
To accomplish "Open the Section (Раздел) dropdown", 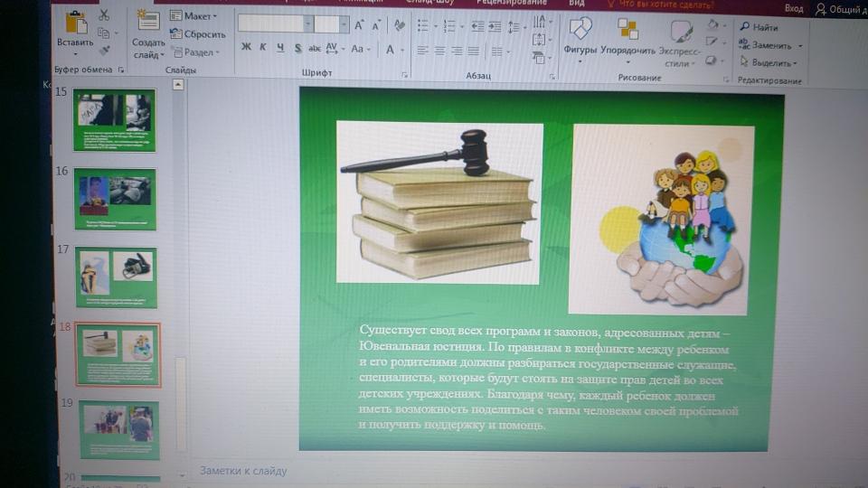I will pyautogui.click(x=196, y=52).
